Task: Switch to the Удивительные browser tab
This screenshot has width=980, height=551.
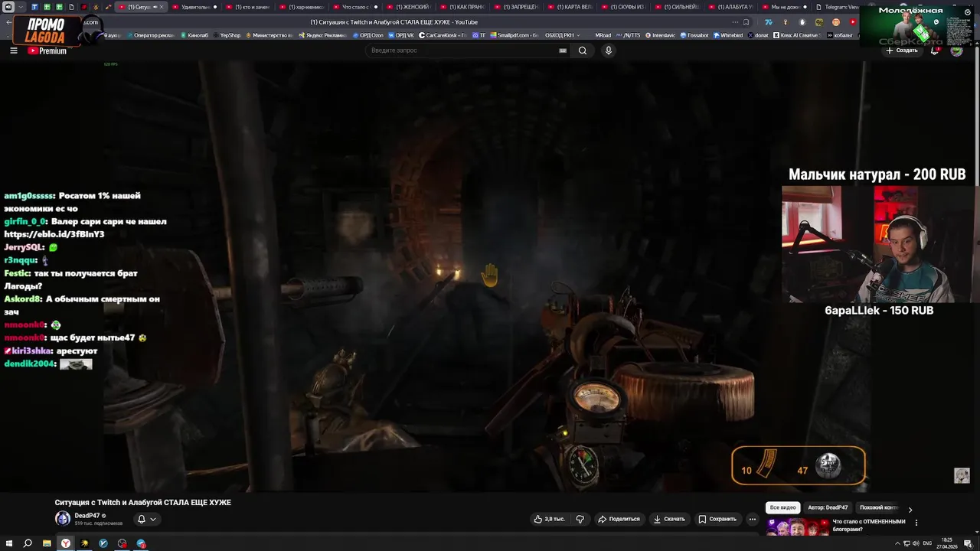Action: (195, 7)
